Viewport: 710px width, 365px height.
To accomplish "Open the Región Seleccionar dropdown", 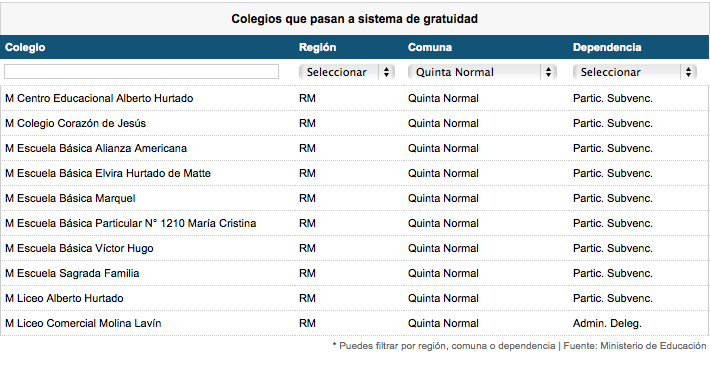I will [347, 72].
